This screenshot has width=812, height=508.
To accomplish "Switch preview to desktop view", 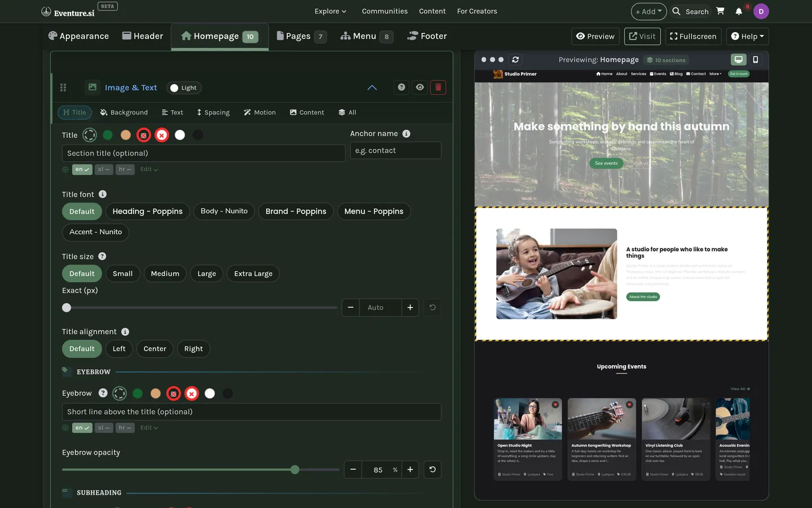I will 738,59.
